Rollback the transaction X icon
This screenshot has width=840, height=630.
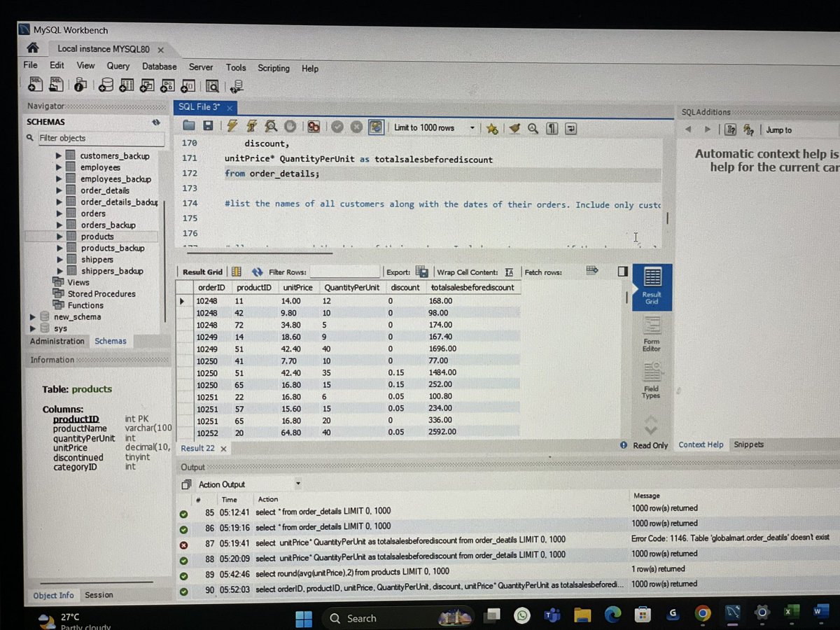[x=356, y=127]
